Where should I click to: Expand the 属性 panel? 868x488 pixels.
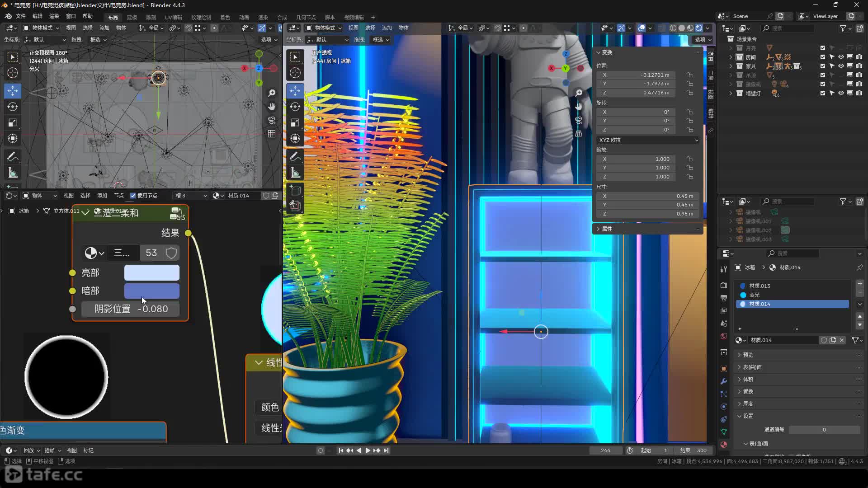point(606,229)
